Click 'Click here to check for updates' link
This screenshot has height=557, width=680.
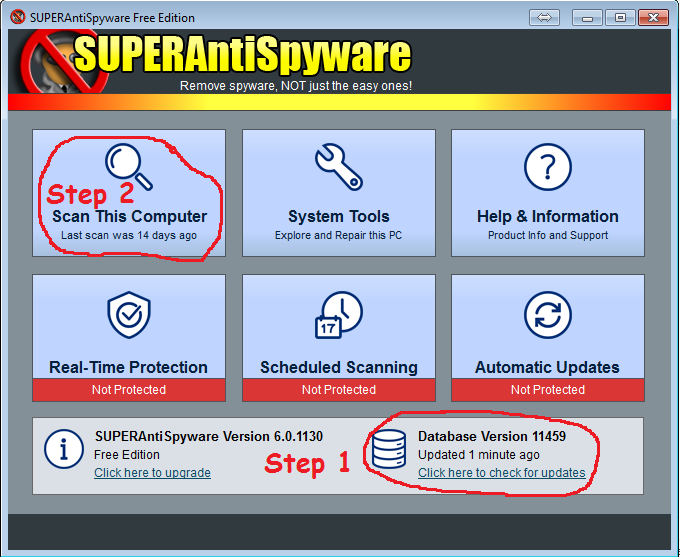pyautogui.click(x=501, y=473)
